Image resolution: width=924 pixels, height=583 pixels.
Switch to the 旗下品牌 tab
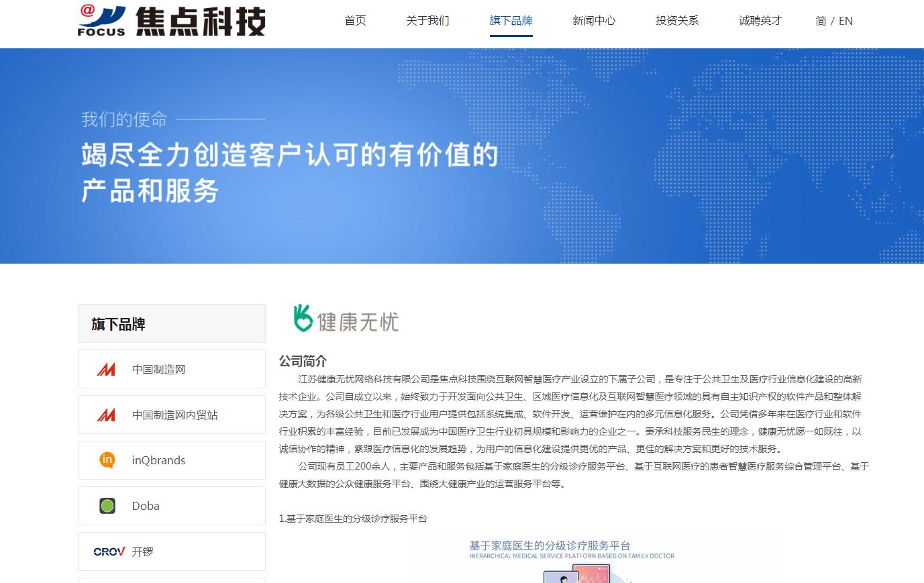pos(511,21)
